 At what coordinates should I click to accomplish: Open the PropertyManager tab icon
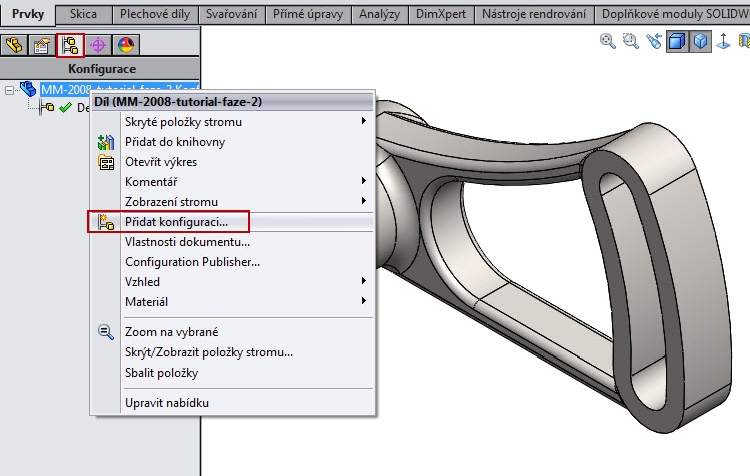[42, 45]
